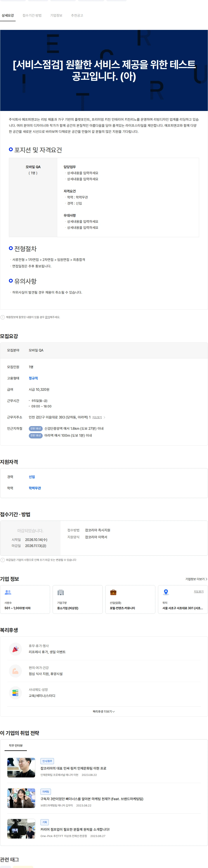Click 잡코리아 이력서 application form text
The width and height of the screenshot is (208, 868).
[96, 537]
